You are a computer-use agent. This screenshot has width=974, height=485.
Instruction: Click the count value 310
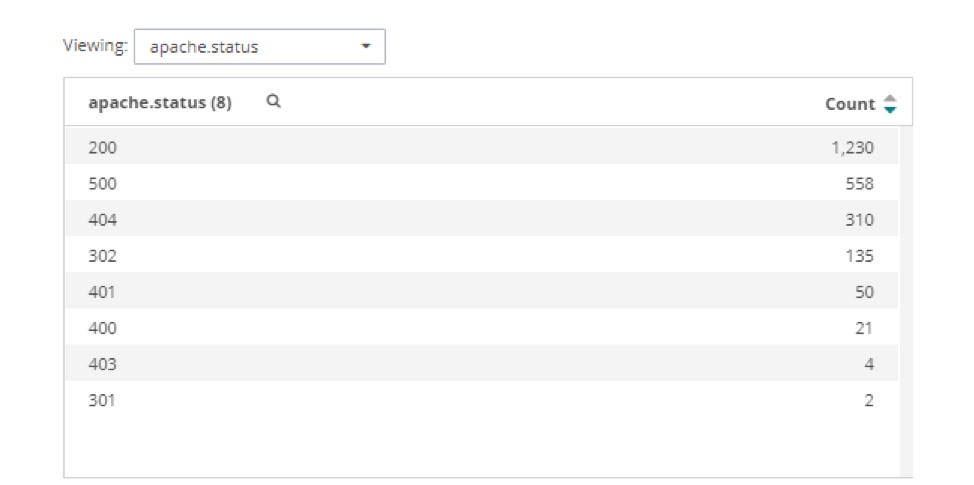(x=859, y=219)
